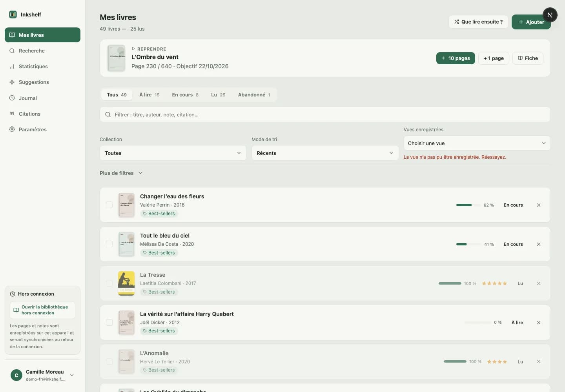Check Harry Quebert book checkbox

109,322
